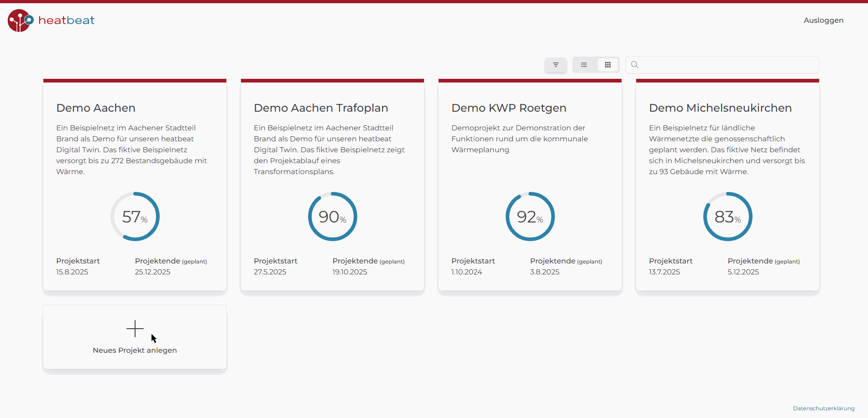The width and height of the screenshot is (868, 418).
Task: Click the heatbeat logo icon
Action: (x=20, y=21)
